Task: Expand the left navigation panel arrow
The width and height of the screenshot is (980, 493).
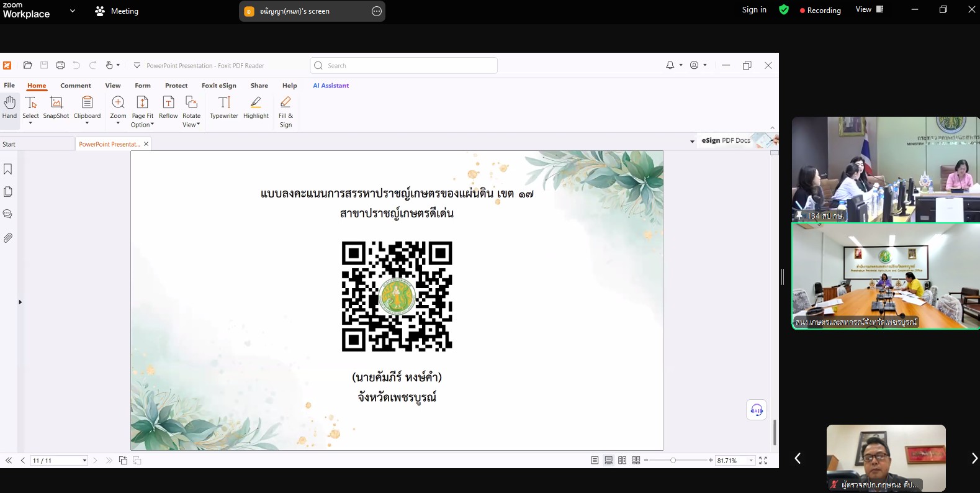Action: 20,302
